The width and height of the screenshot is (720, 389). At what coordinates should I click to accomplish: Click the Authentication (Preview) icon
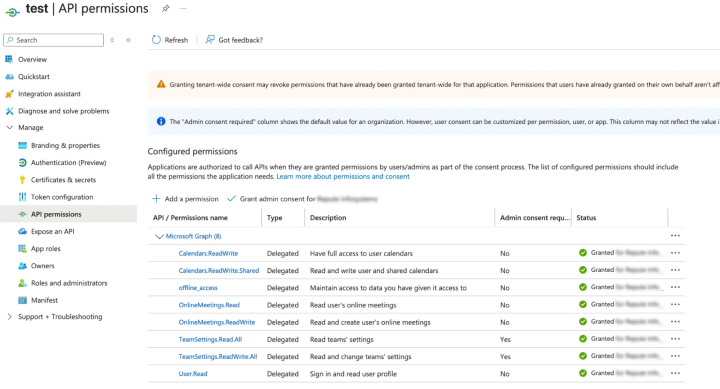[x=22, y=163]
